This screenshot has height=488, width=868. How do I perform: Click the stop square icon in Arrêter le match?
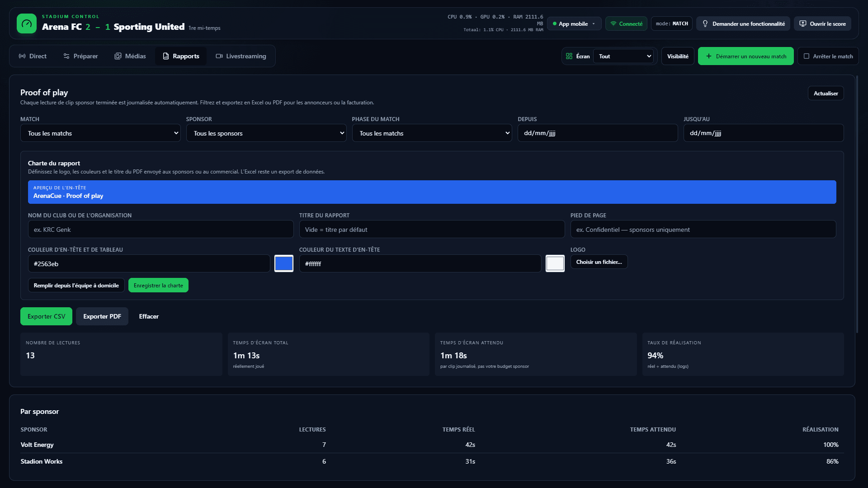(807, 56)
